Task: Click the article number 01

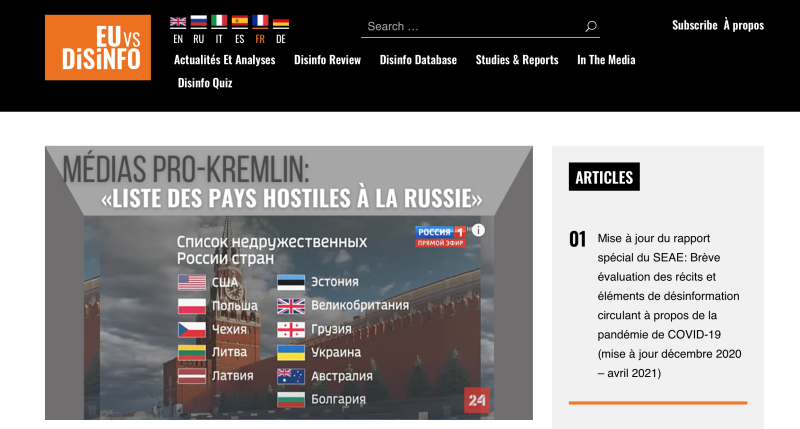Action: [x=578, y=239]
